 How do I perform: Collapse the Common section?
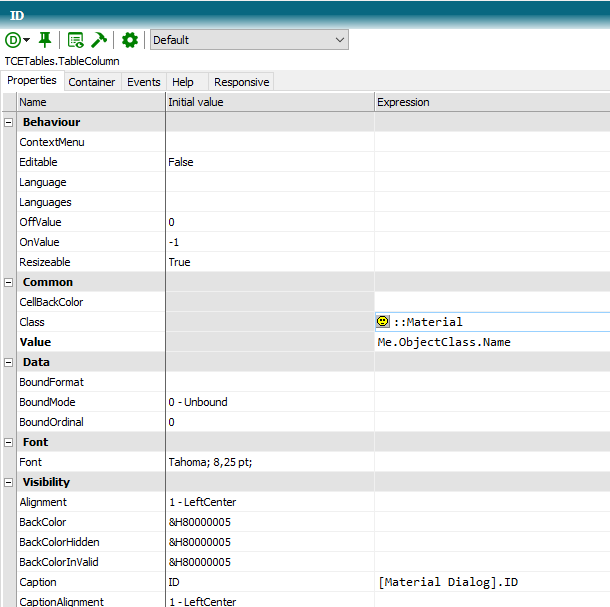(x=9, y=282)
